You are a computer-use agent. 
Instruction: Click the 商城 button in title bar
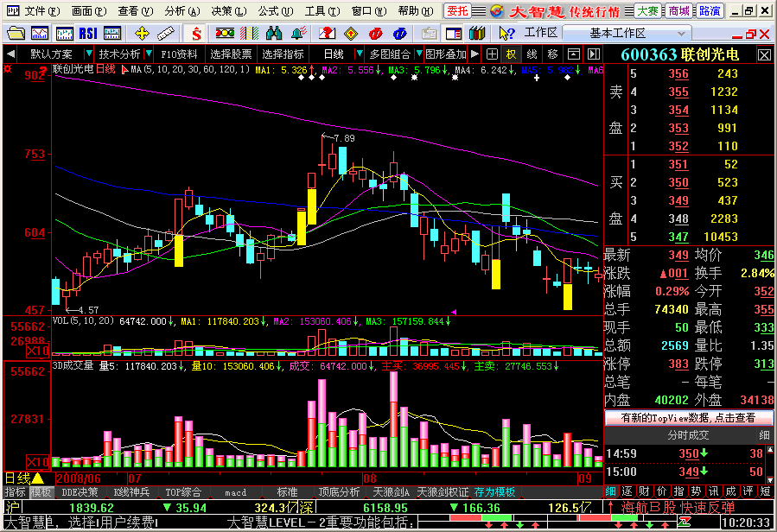(x=678, y=10)
